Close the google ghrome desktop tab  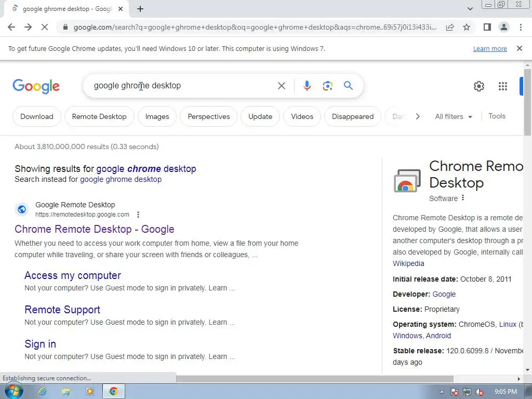click(x=121, y=9)
